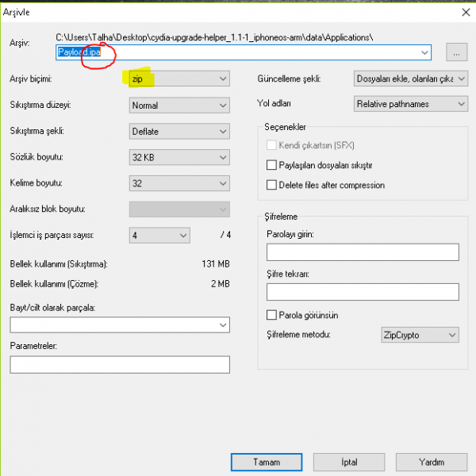The image size is (476, 476).
Task: Expand the Yol adları Relative pathnames dropdown
Action: pyautogui.click(x=409, y=104)
